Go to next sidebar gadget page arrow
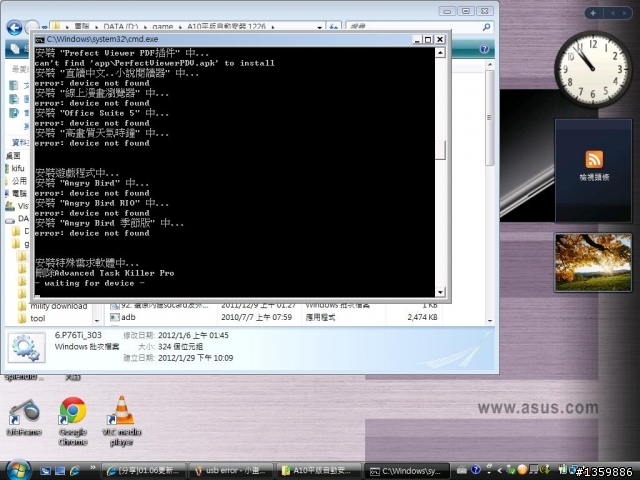This screenshot has height=480, width=640. [x=624, y=13]
